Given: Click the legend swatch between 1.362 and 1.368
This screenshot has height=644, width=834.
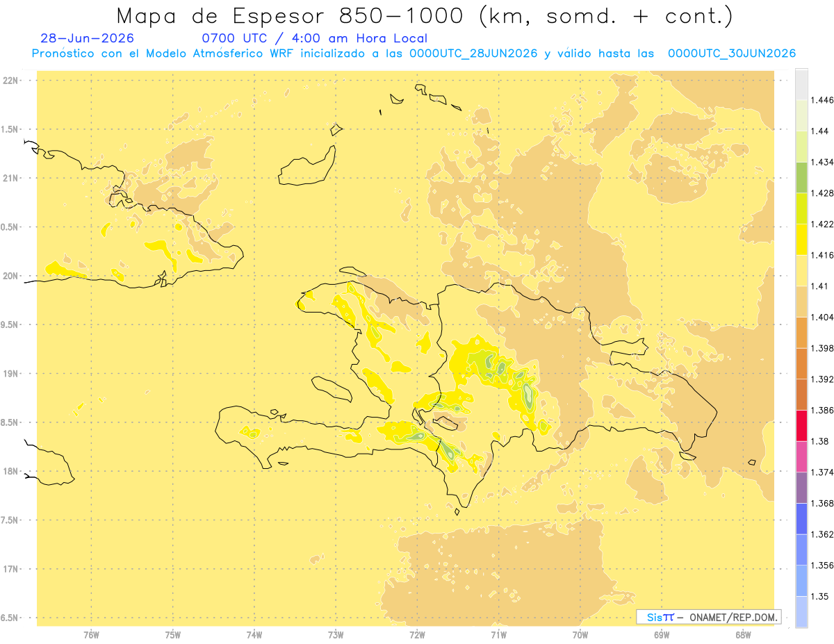Looking at the screenshot, I should pos(801,518).
